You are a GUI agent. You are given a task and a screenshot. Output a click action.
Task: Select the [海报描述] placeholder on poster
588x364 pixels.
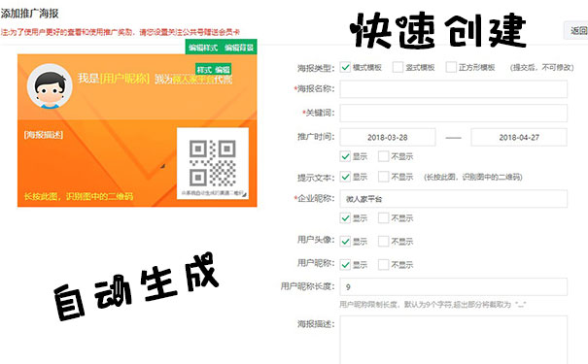pyautogui.click(x=44, y=135)
